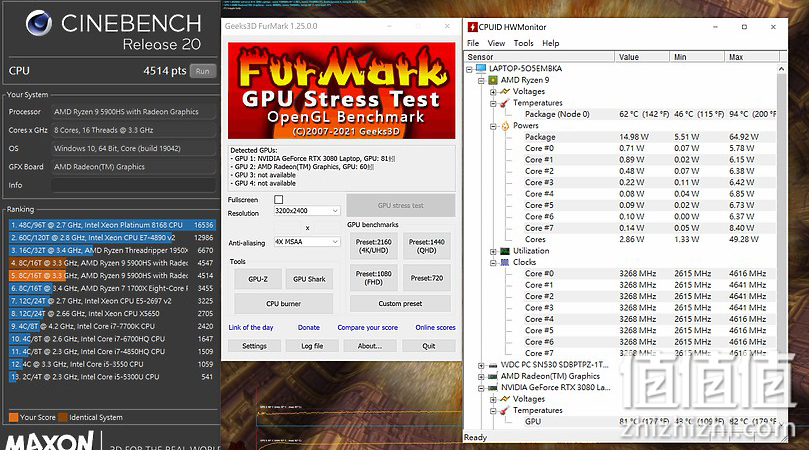Start the GPU stress test button
Viewport: 809px width, 450px height.
pos(401,205)
